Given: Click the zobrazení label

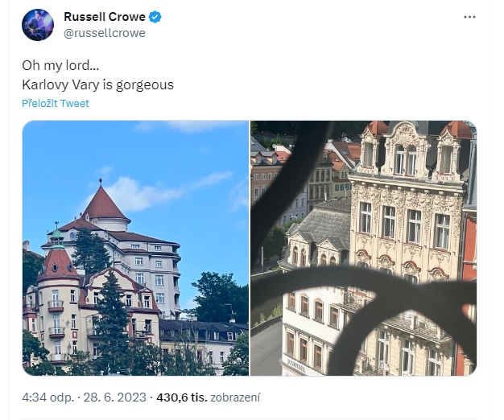Looking at the screenshot, I should click(235, 397).
